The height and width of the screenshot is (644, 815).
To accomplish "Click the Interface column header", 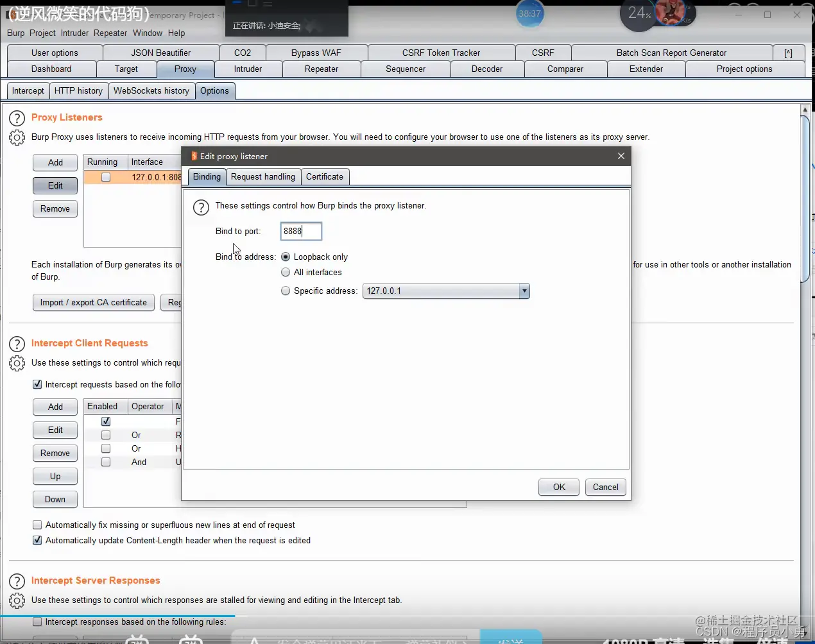I will tap(154, 162).
